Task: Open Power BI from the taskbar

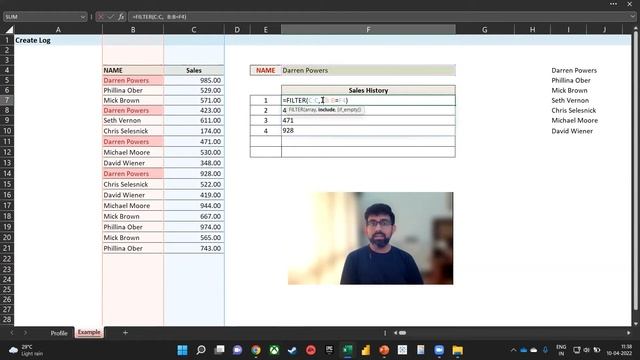Action: pyautogui.click(x=366, y=350)
